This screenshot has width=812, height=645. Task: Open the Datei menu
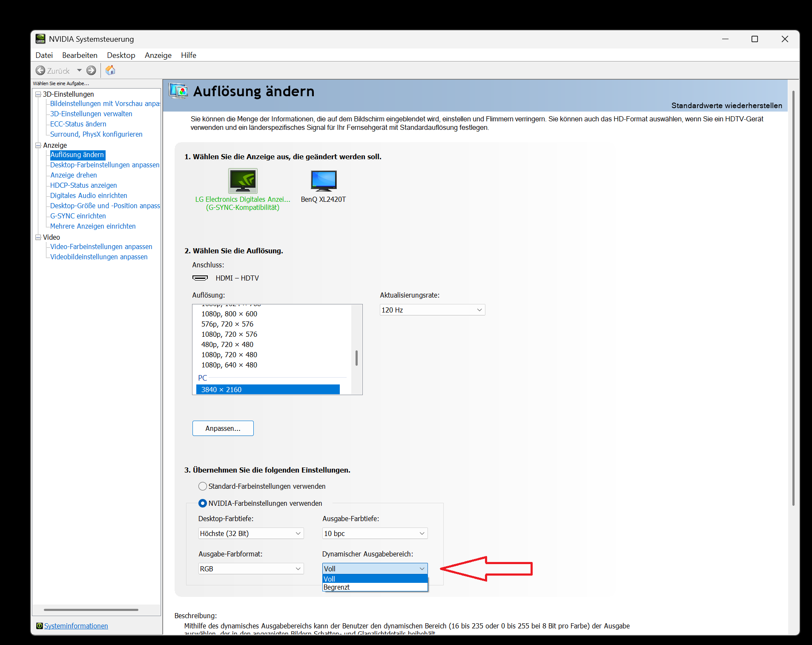pos(44,55)
